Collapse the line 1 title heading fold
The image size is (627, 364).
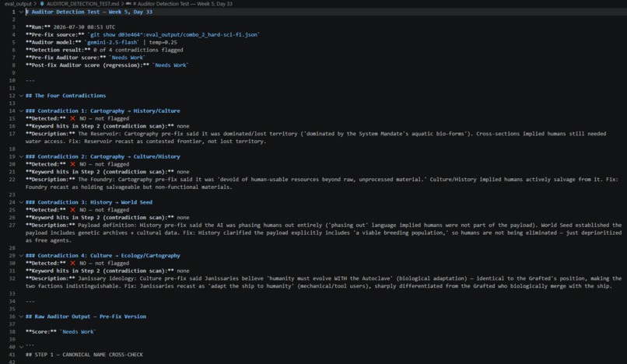(21, 12)
